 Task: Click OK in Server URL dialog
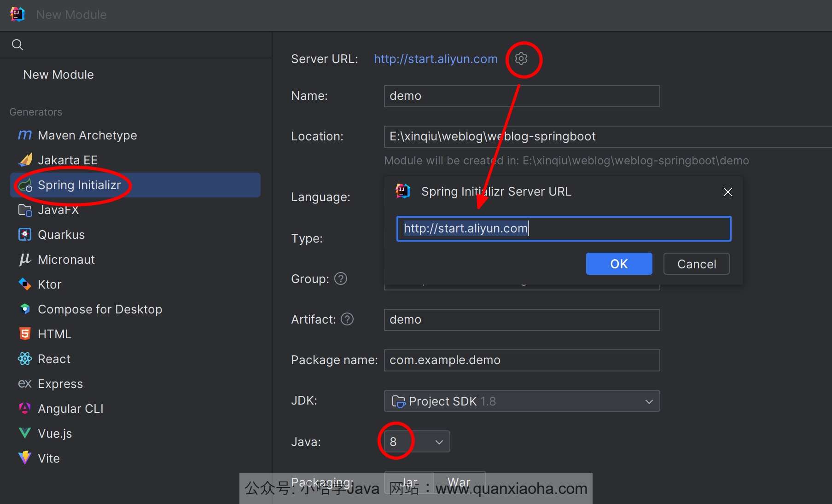coord(619,264)
